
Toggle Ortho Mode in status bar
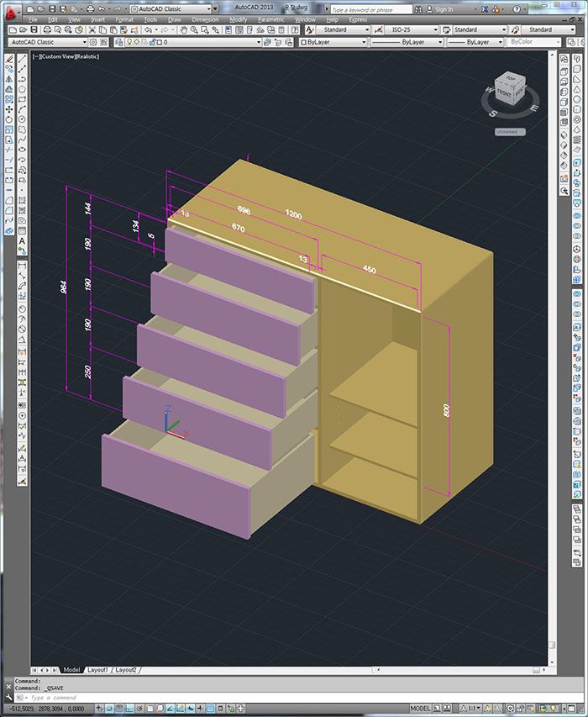(x=129, y=709)
